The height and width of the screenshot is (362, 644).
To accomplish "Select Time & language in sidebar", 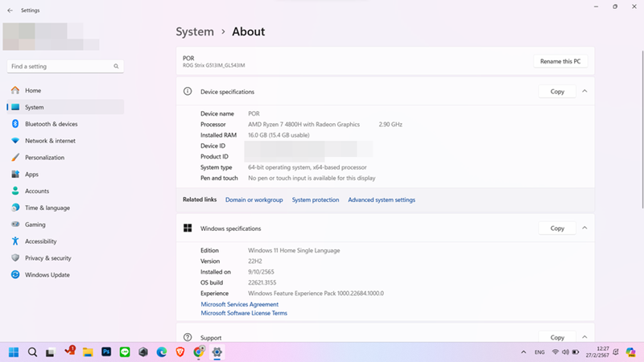I will coord(47,208).
